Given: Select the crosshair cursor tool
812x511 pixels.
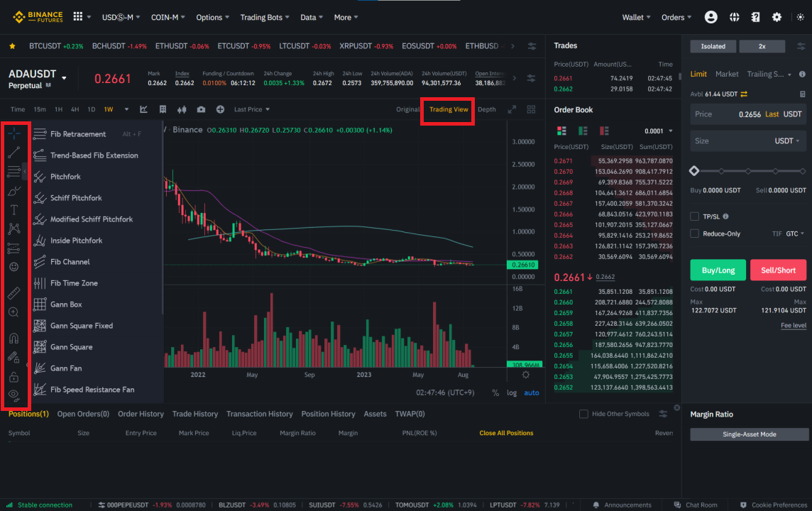Looking at the screenshot, I should pos(14,133).
